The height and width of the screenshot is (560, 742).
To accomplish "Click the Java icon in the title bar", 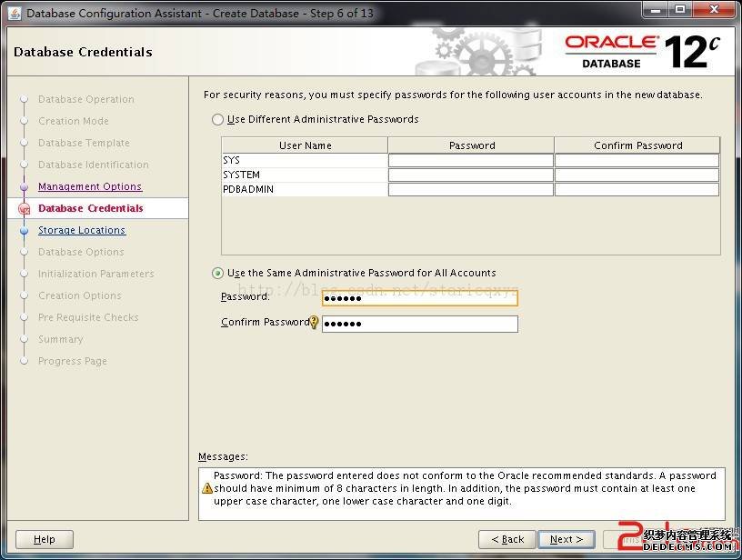I will coord(15,13).
